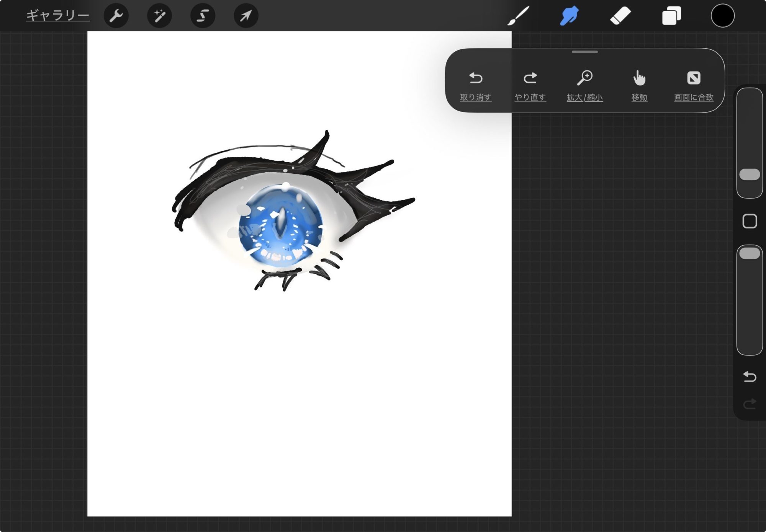
Task: Open the Actions wrench menu
Action: [116, 16]
